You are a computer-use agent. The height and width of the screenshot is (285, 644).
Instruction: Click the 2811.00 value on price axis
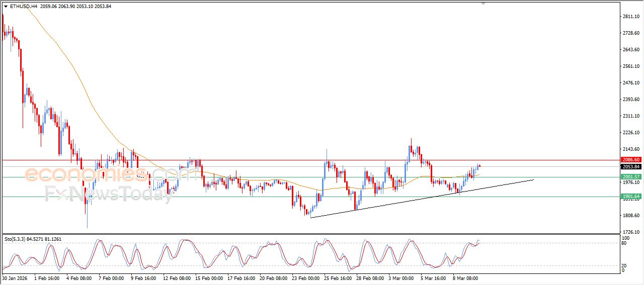point(630,17)
